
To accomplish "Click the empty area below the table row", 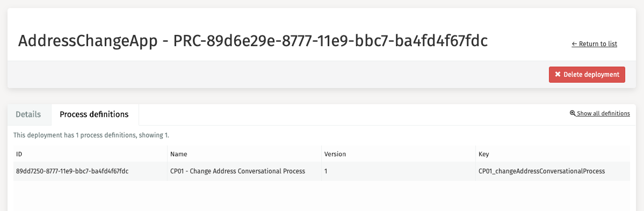I will [x=322, y=196].
